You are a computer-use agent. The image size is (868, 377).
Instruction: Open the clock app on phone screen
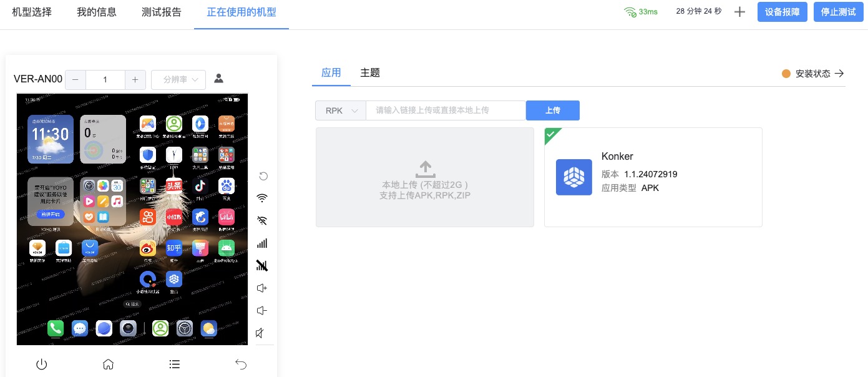coord(173,155)
